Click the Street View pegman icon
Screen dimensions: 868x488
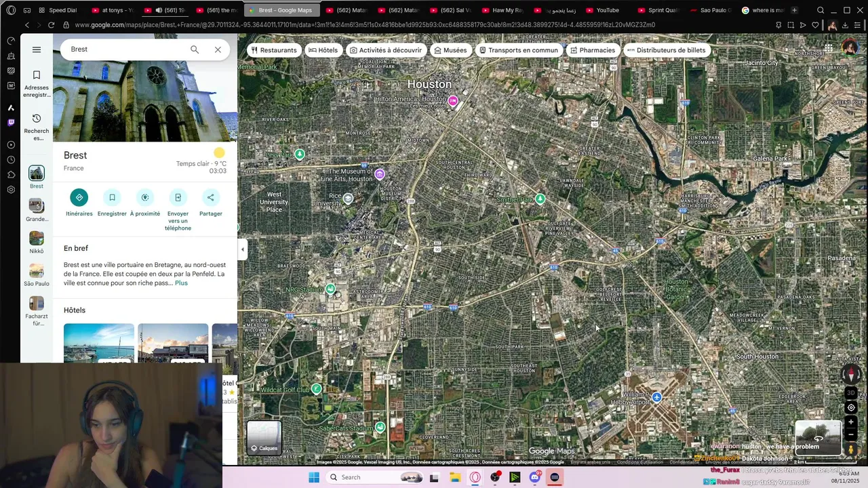[x=851, y=449]
